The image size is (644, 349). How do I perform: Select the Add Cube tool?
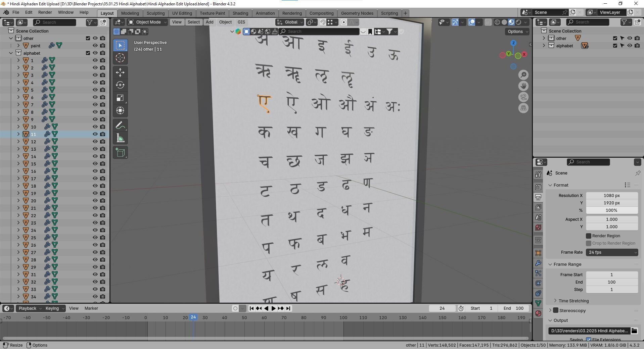click(x=120, y=153)
